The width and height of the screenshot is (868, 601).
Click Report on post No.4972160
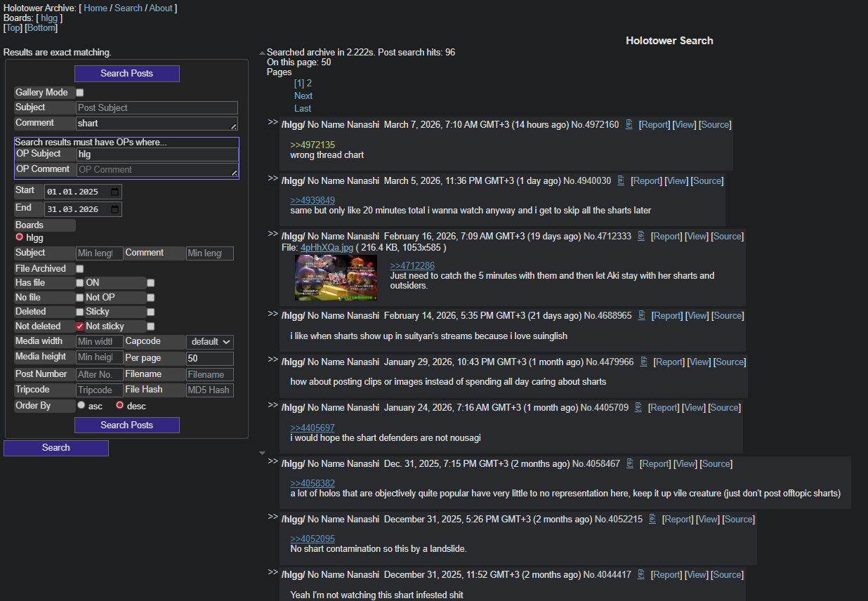655,124
